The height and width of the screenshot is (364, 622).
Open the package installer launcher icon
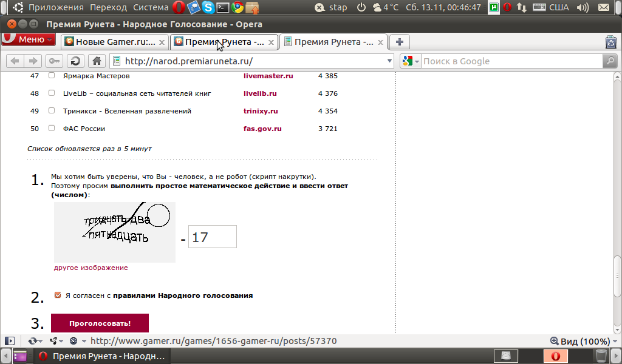252,7
